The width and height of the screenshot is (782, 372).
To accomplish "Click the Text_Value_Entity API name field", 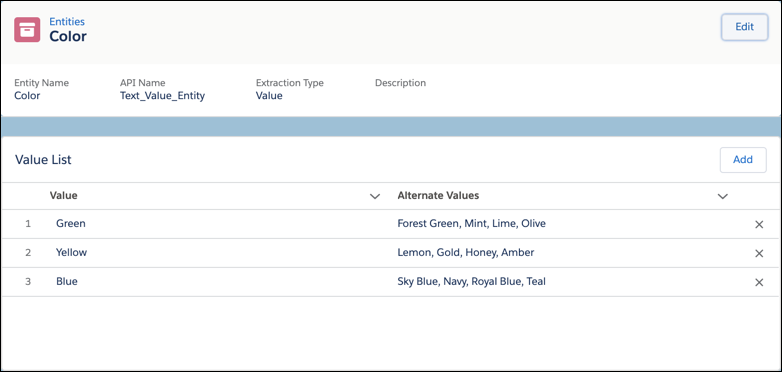I will point(162,96).
